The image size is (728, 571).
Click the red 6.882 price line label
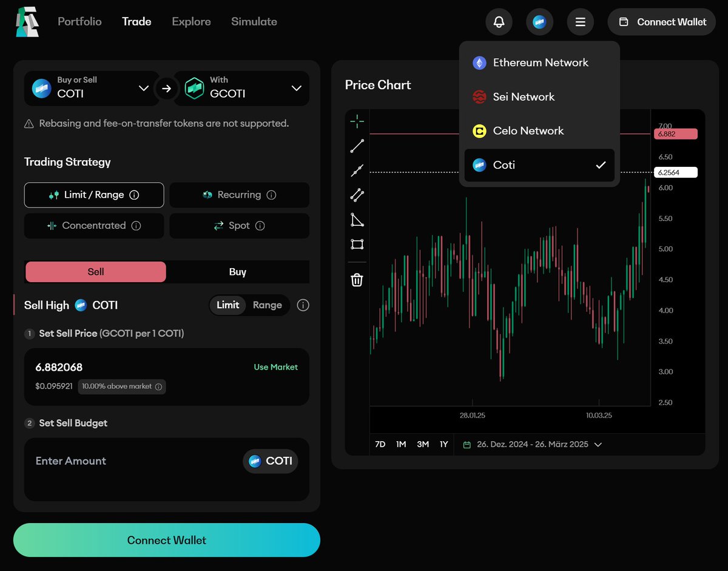[x=676, y=134]
